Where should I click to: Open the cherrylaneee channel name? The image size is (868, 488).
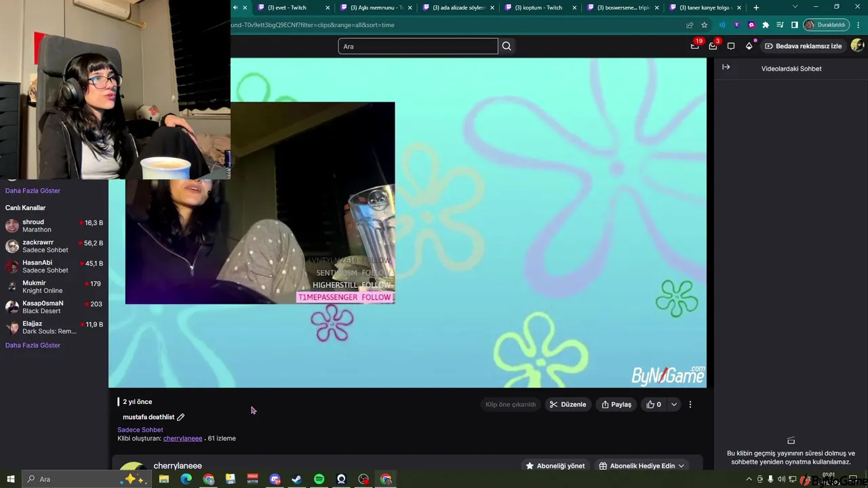click(x=178, y=466)
